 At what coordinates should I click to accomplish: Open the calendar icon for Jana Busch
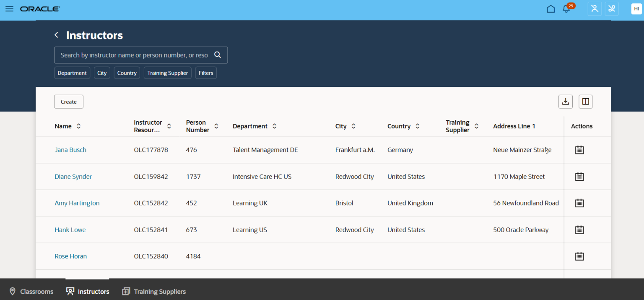(x=579, y=149)
